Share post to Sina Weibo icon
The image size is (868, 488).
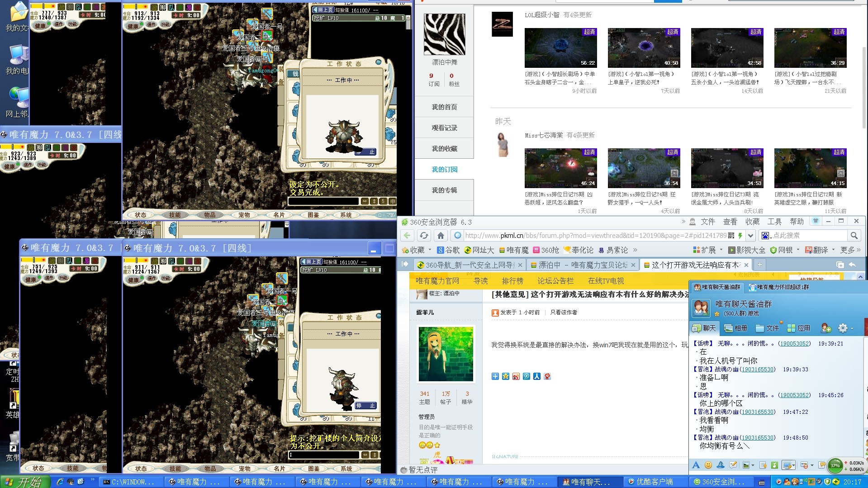coord(516,376)
